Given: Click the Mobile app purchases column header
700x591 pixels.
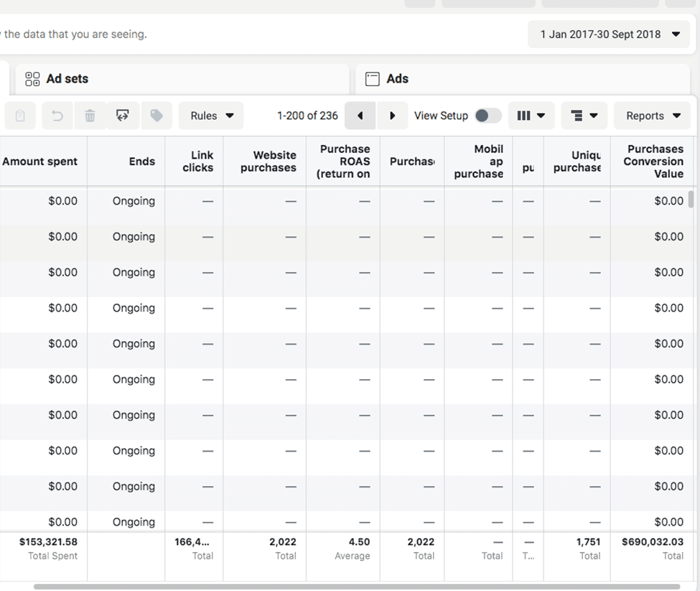Looking at the screenshot, I should (479, 162).
